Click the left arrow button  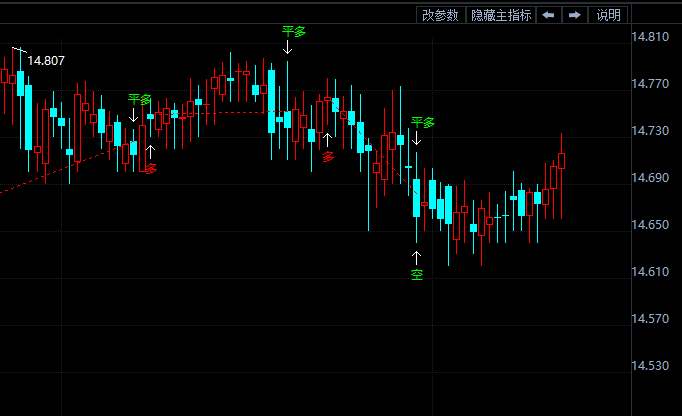point(549,15)
